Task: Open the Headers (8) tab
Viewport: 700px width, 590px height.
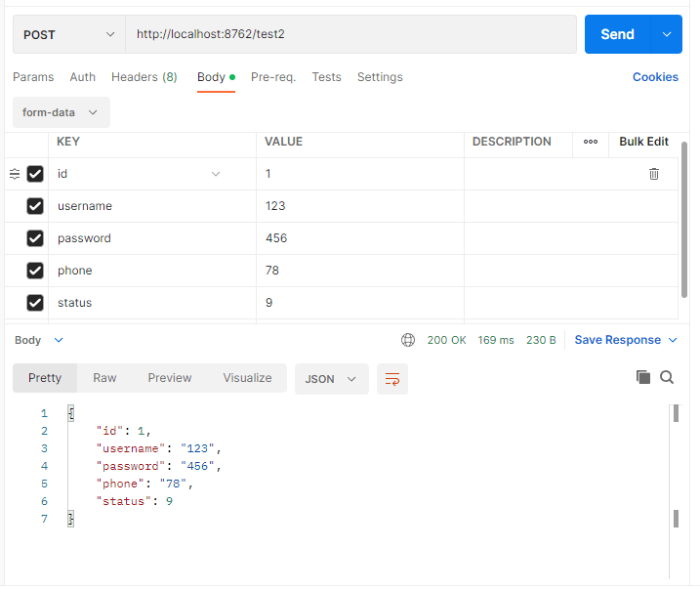Action: tap(144, 77)
